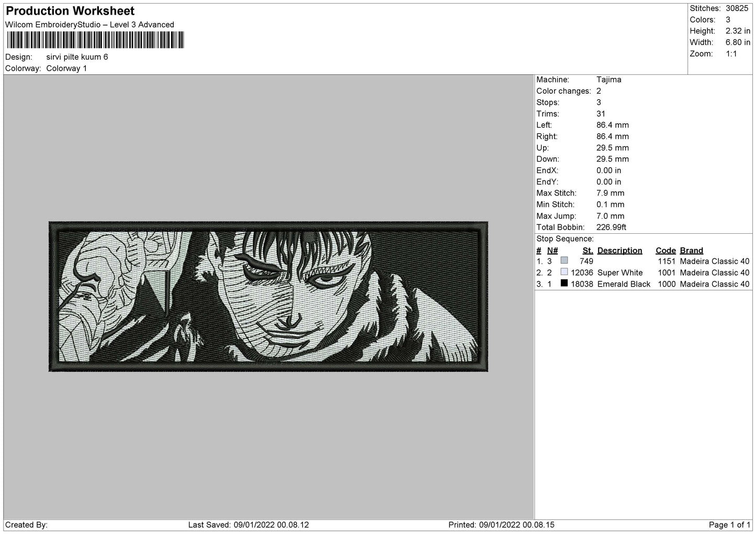Click the N# column header
The height and width of the screenshot is (534, 756).
552,251
